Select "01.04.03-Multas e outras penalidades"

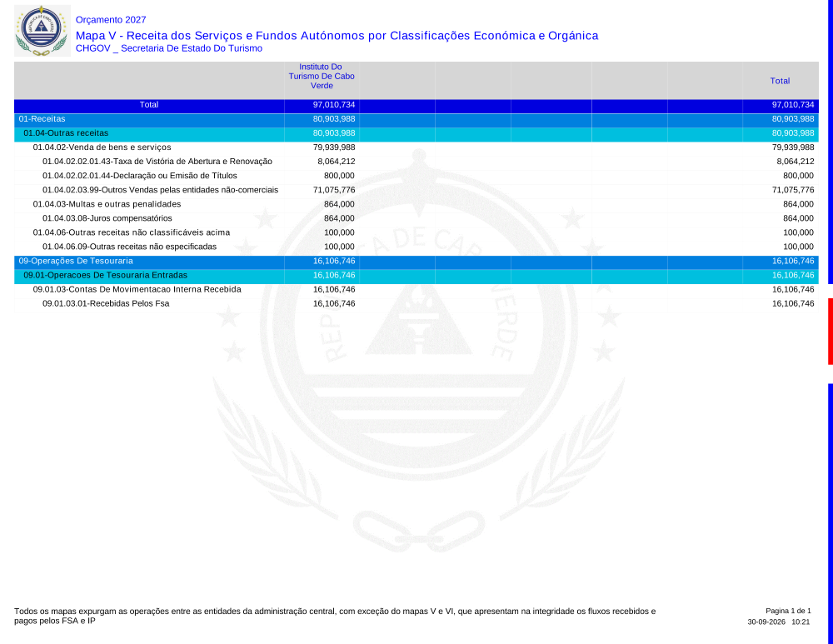(x=107, y=204)
